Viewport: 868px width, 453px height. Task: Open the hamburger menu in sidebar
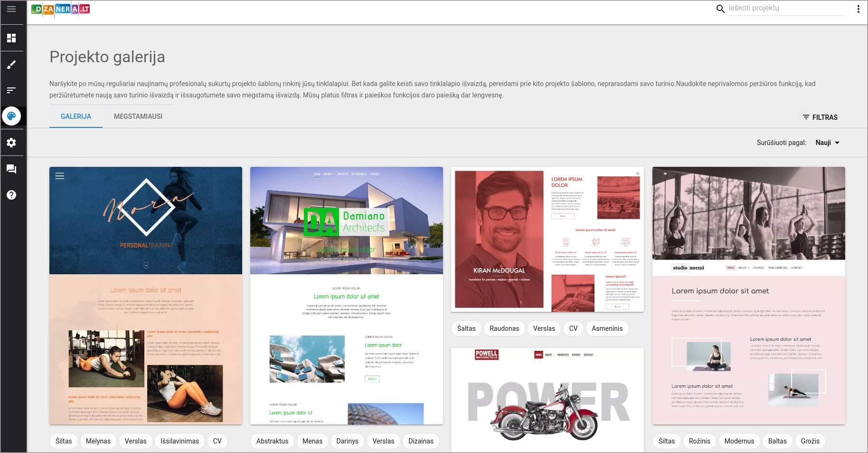(x=11, y=9)
